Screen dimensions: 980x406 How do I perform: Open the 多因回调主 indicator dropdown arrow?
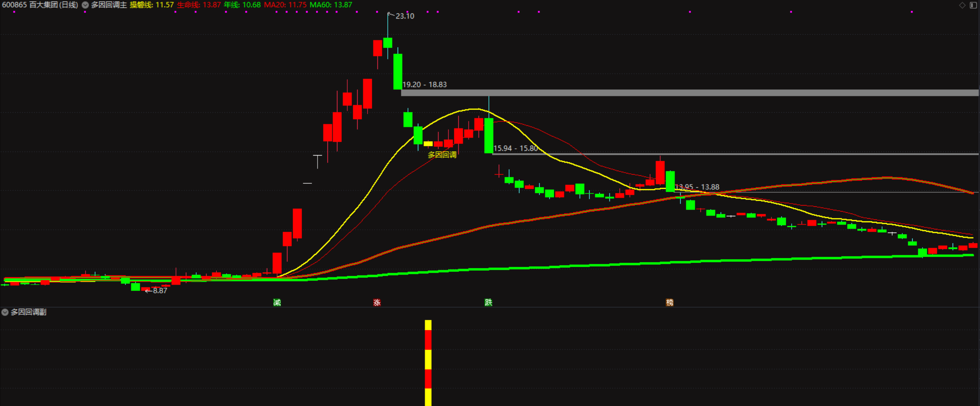pos(85,5)
